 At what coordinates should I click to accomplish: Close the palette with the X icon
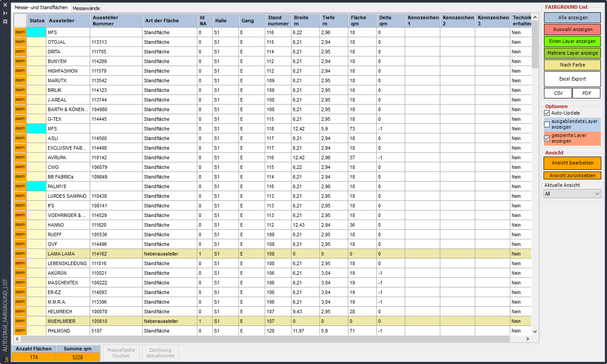5,7
